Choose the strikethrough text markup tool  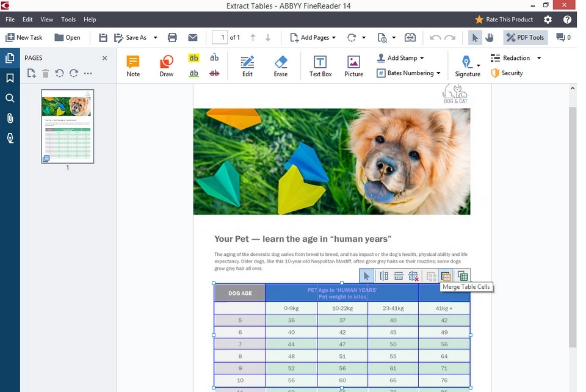[x=214, y=73]
